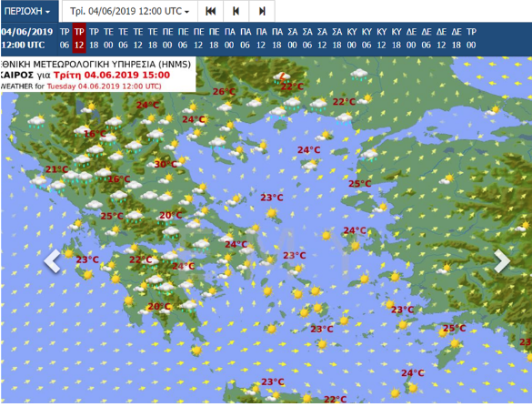Select the ΤΕ 12 time step
Screen dimensions: 532x407
(x=137, y=38)
